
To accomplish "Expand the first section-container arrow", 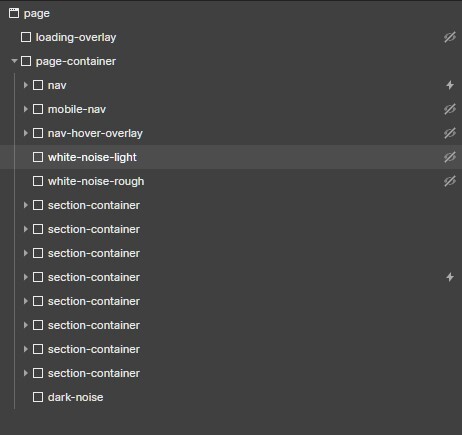I will 26,205.
